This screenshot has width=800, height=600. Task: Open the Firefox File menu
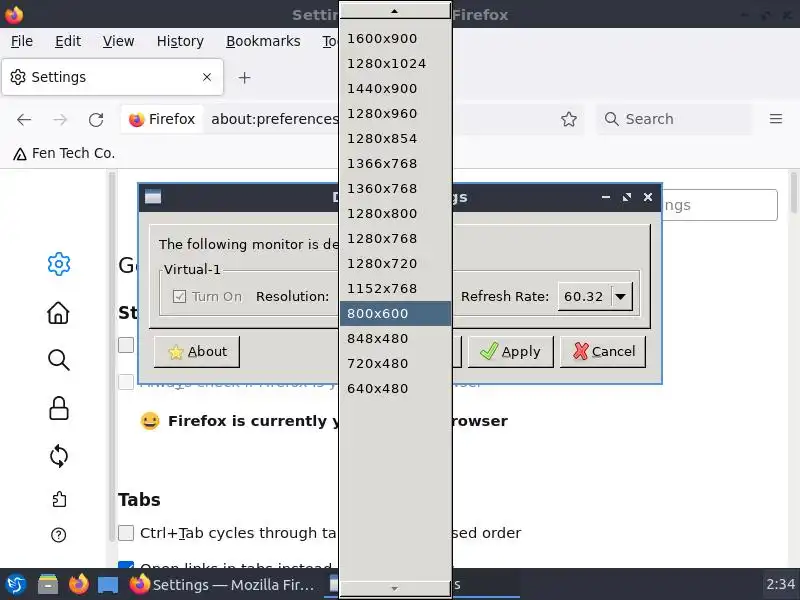tap(22, 41)
